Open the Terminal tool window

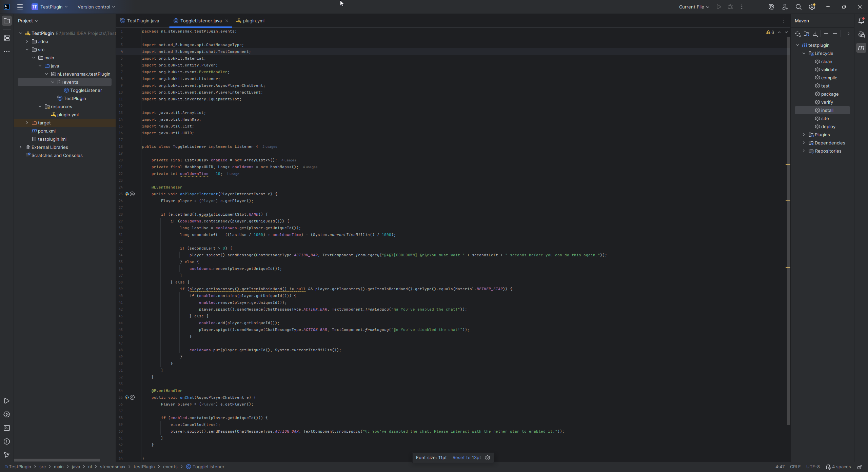point(7,428)
